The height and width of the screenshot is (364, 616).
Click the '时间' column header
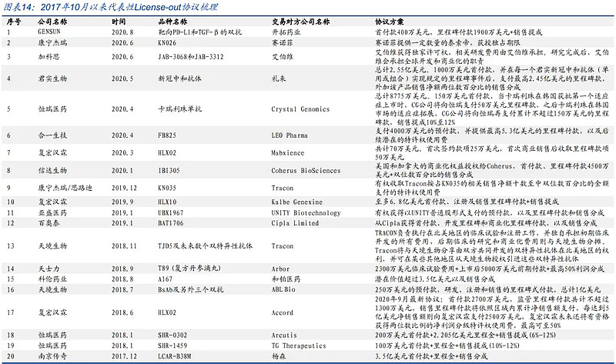[119, 22]
